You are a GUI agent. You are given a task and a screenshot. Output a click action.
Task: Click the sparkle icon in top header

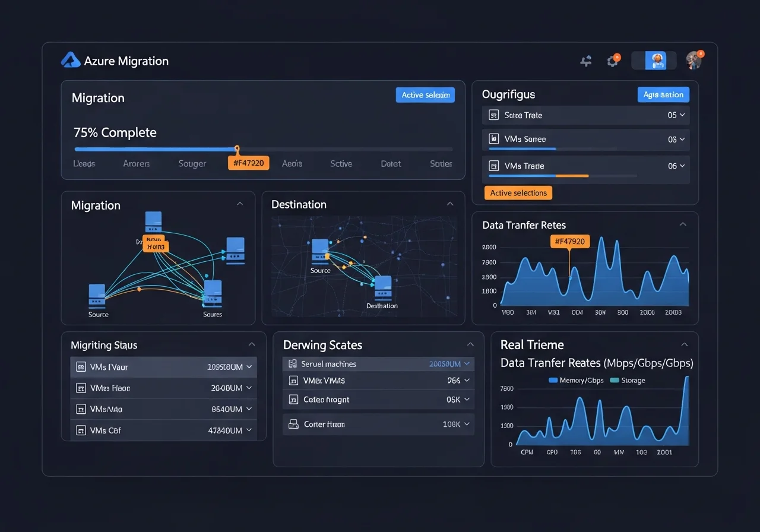586,61
